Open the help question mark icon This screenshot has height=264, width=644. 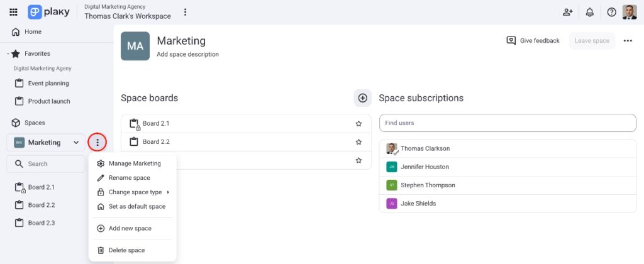coord(611,12)
